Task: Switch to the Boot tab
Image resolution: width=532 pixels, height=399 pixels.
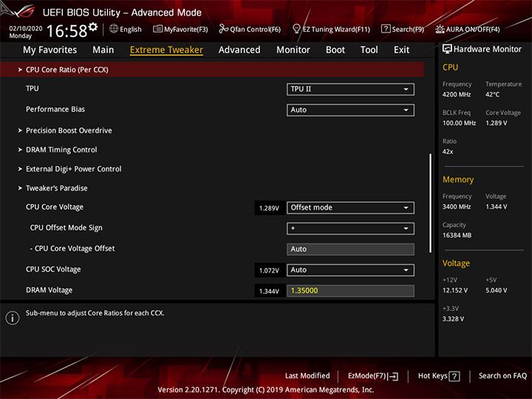Action: tap(335, 50)
